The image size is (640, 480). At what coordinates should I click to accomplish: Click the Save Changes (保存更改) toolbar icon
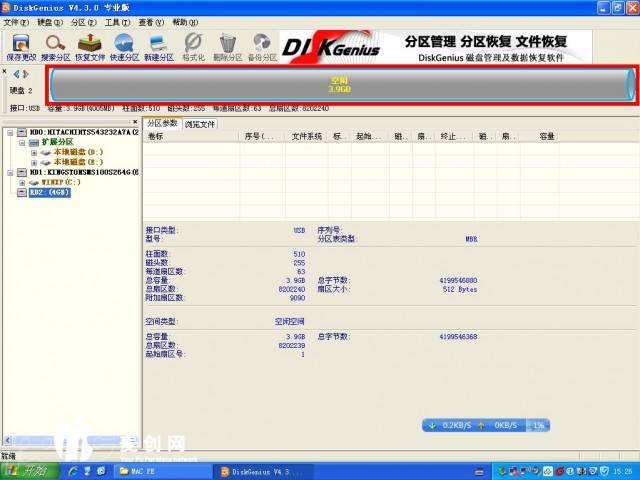[x=19, y=46]
